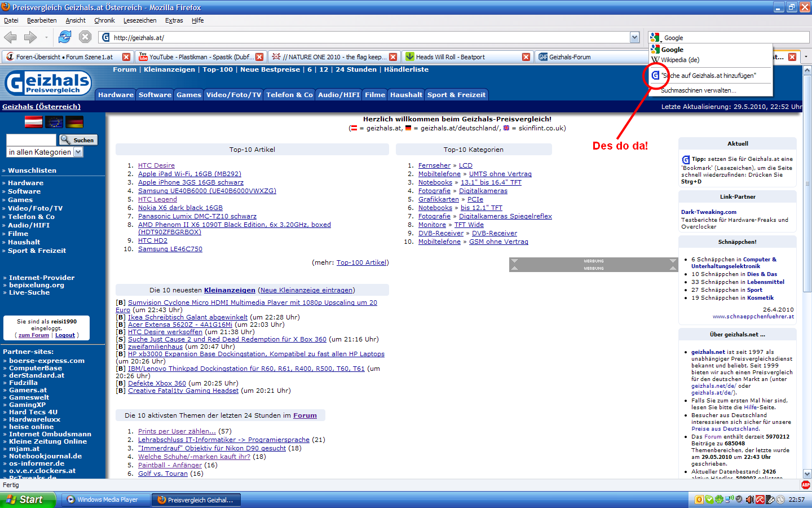The width and height of the screenshot is (812, 508).
Task: Switch to the Geizhals-Forum tab
Action: click(592, 57)
